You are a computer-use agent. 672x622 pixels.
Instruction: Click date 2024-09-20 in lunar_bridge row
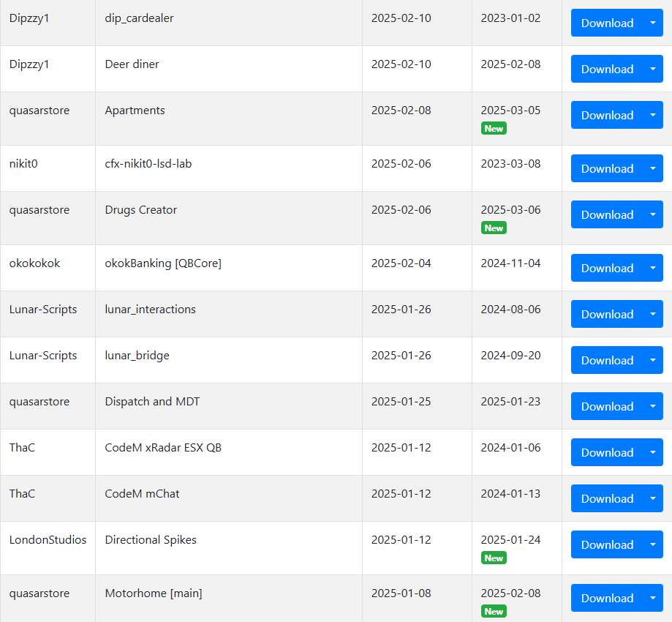click(x=510, y=356)
